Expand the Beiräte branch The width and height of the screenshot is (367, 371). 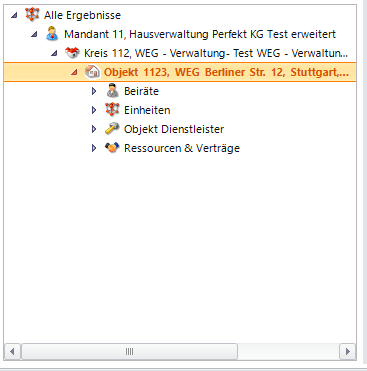tap(94, 91)
